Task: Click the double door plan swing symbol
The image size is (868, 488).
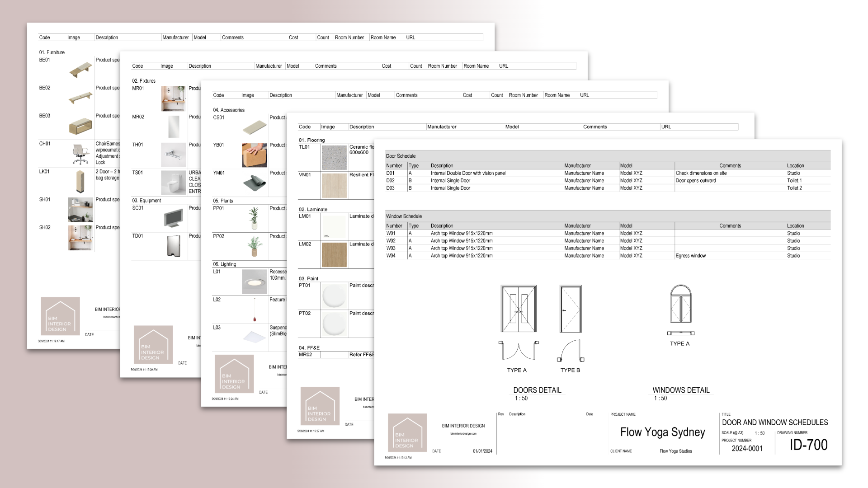Action: [519, 351]
